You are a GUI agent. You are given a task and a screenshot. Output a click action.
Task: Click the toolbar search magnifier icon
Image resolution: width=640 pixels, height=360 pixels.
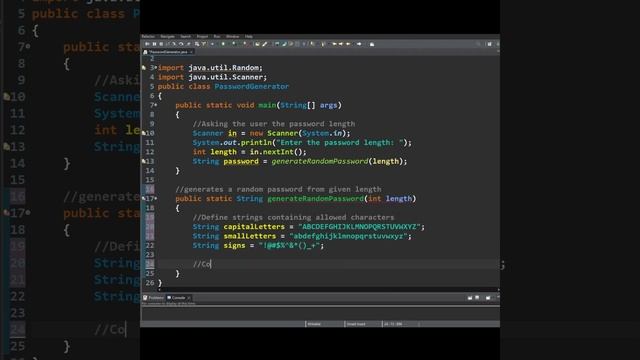[x=478, y=44]
